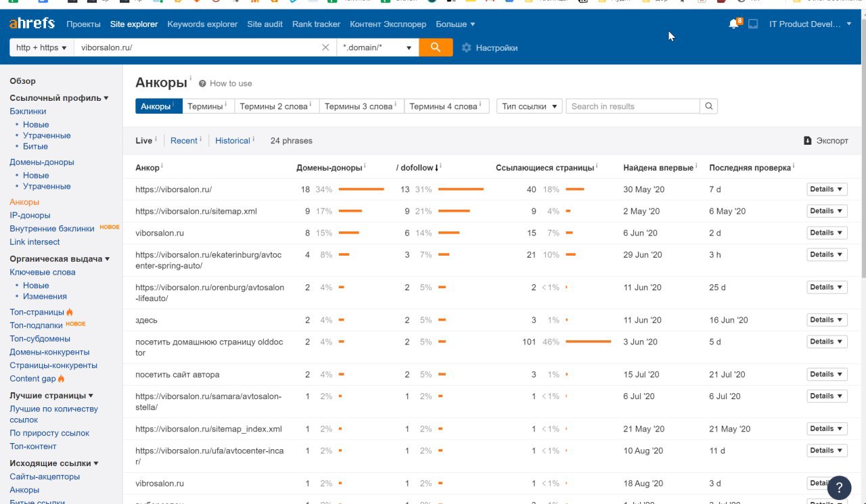The height and width of the screenshot is (504, 866).
Task: Open Details for sitemap.xml row
Action: click(827, 211)
